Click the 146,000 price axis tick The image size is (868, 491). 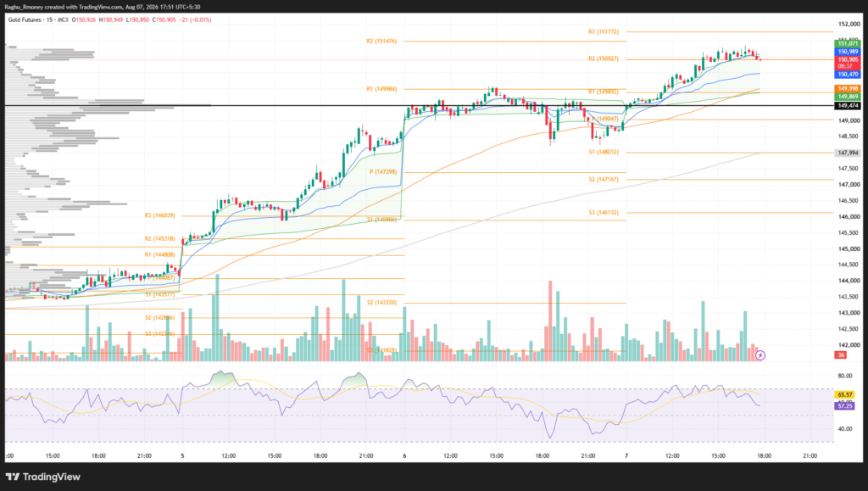[x=849, y=217]
